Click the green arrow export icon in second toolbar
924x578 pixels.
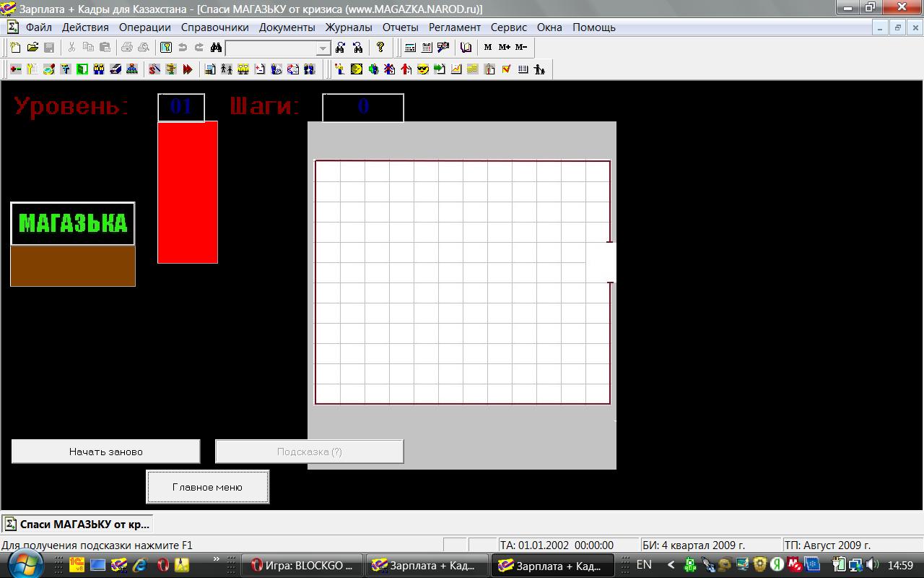pyautogui.click(x=439, y=69)
